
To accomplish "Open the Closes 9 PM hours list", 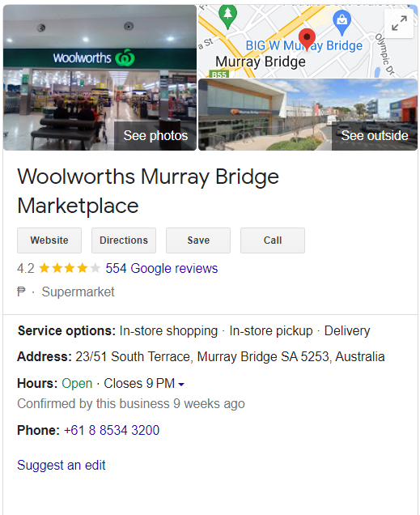I will click(139, 383).
